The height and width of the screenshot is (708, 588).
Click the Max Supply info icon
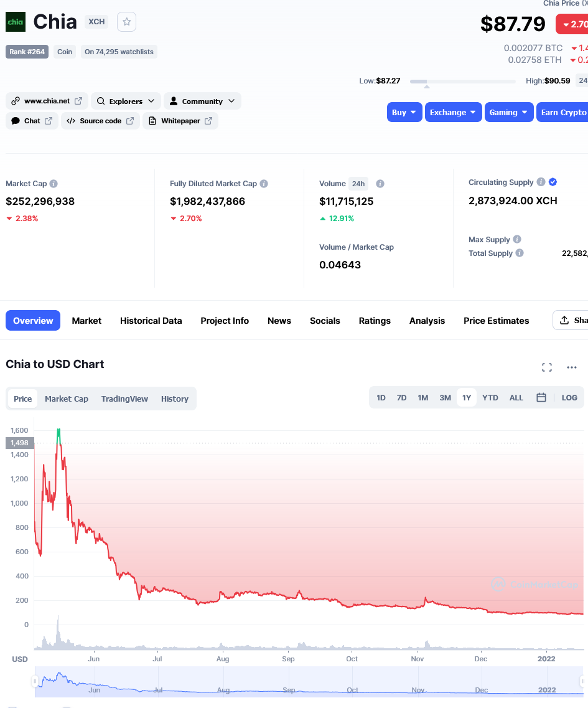517,240
